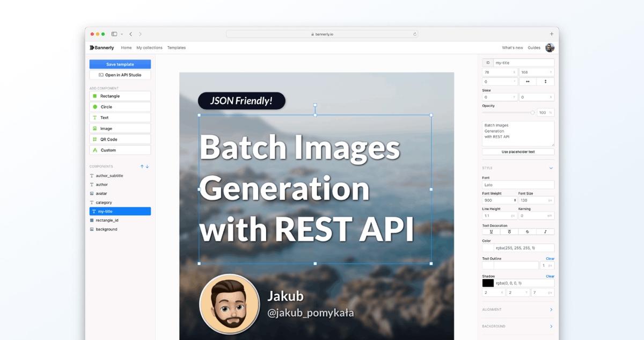Image resolution: width=644 pixels, height=340 pixels.
Task: Add a Rectangle component
Action: pos(120,96)
